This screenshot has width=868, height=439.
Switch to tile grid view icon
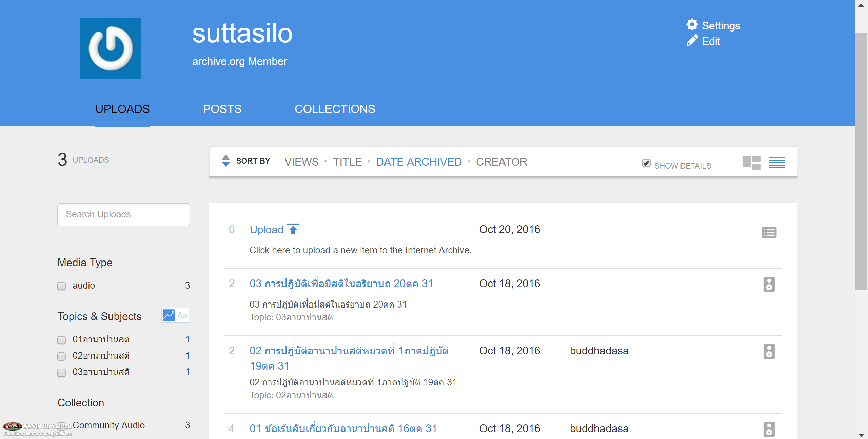(x=751, y=163)
